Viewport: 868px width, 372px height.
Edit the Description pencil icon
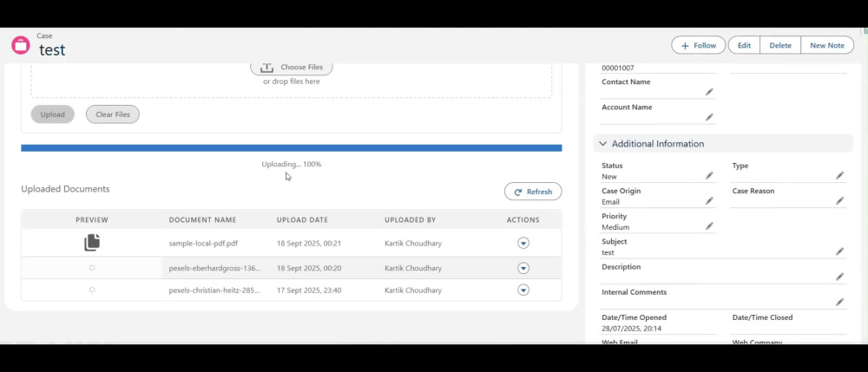(x=839, y=277)
